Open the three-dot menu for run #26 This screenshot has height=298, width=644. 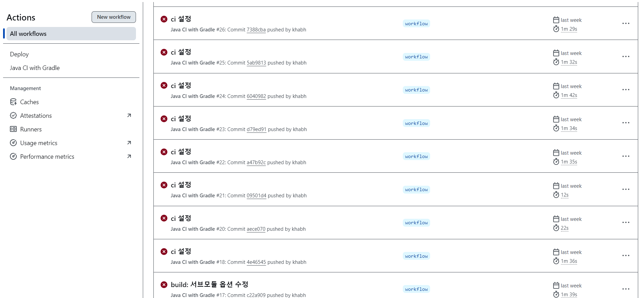[x=626, y=23]
